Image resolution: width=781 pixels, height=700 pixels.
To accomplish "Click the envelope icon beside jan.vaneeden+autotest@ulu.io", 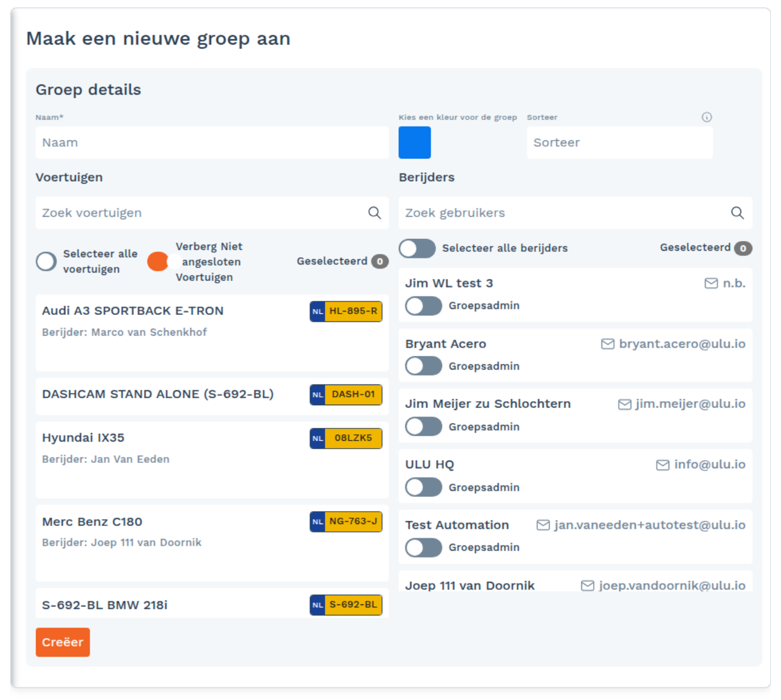I will pos(543,525).
